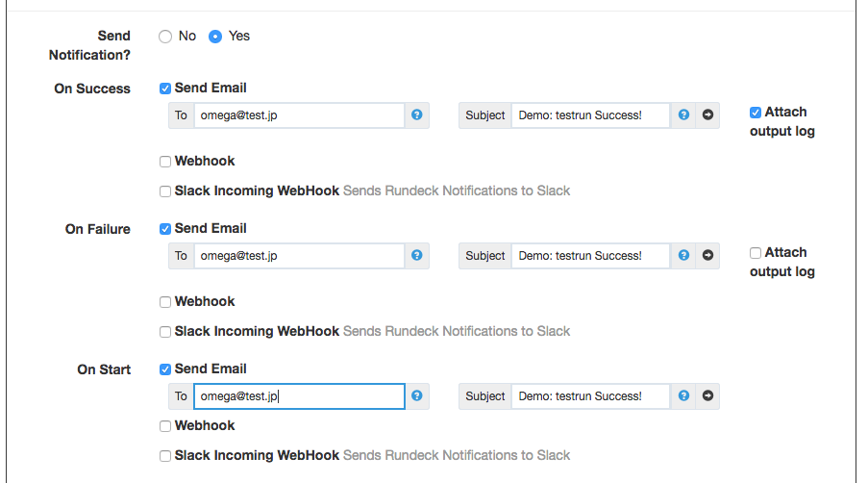Uncheck Attach output log for On Success
Image resolution: width=868 pixels, height=483 pixels.
756,113
